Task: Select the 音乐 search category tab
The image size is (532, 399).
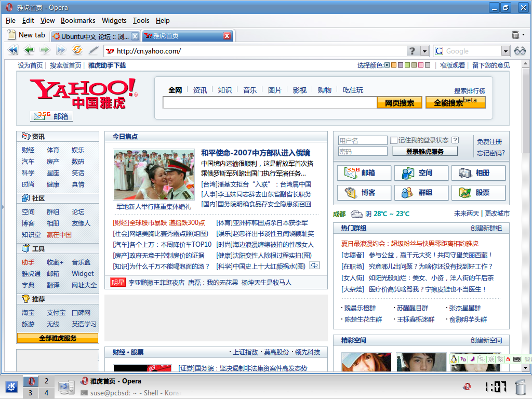Action: 250,90
